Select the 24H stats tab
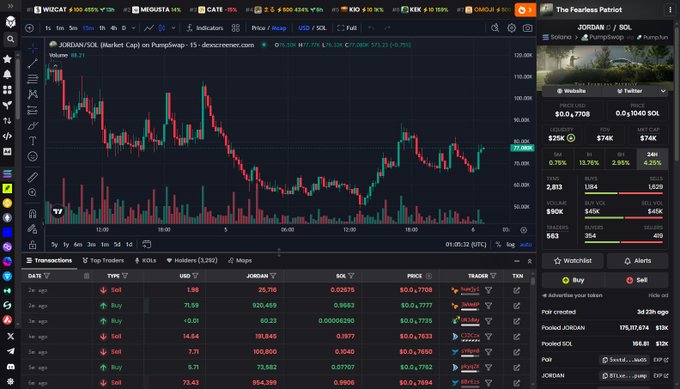This screenshot has width=680, height=389. [x=652, y=159]
